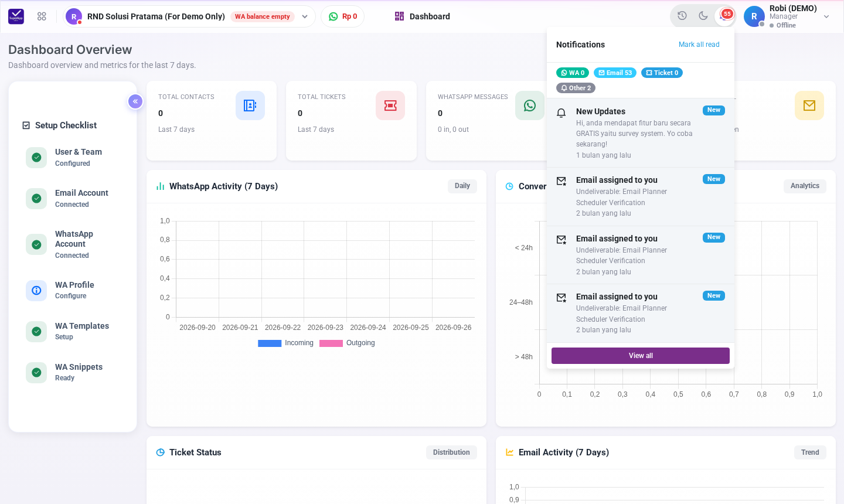The height and width of the screenshot is (504, 844).
Task: Expand the Robi (DEMO) user menu chevron
Action: point(826,16)
